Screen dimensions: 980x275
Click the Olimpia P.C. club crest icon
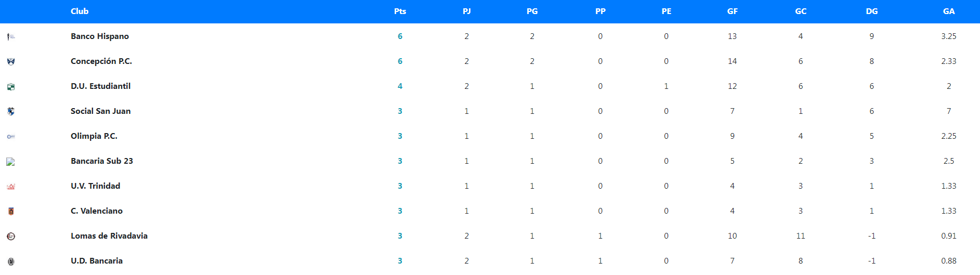click(x=11, y=137)
